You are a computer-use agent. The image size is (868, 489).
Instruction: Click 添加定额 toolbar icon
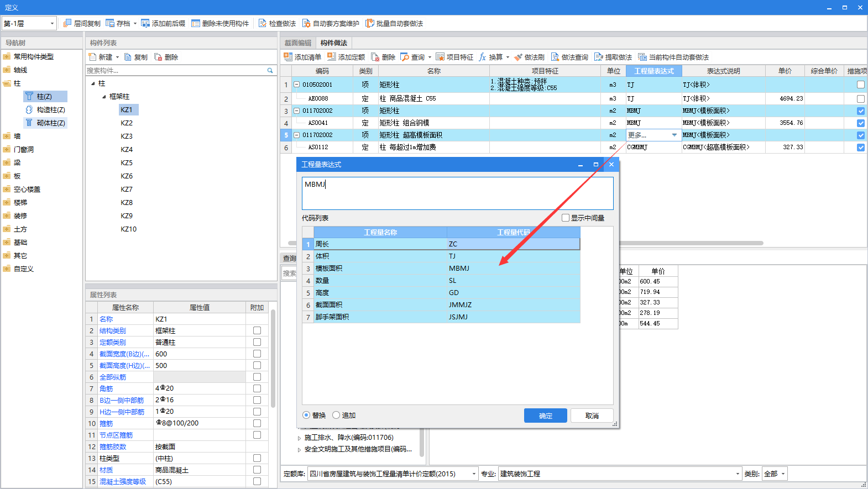coord(332,57)
